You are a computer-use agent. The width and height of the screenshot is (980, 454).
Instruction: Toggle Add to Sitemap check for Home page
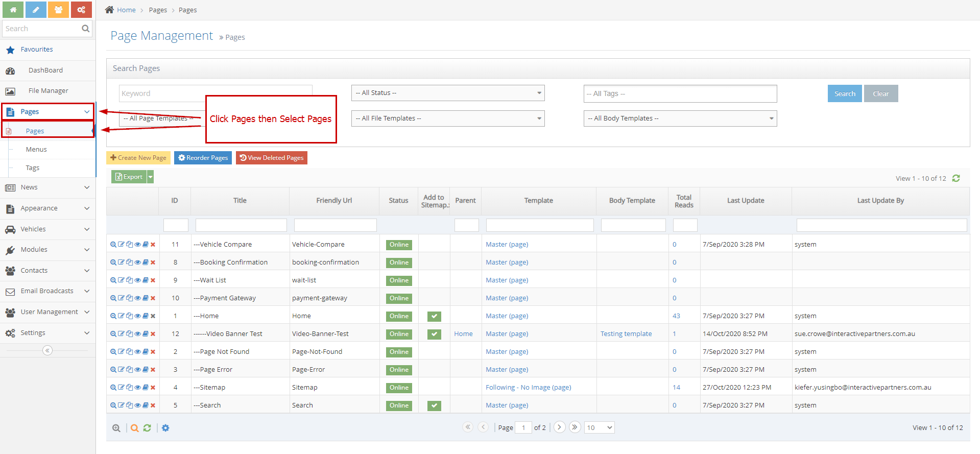(434, 316)
